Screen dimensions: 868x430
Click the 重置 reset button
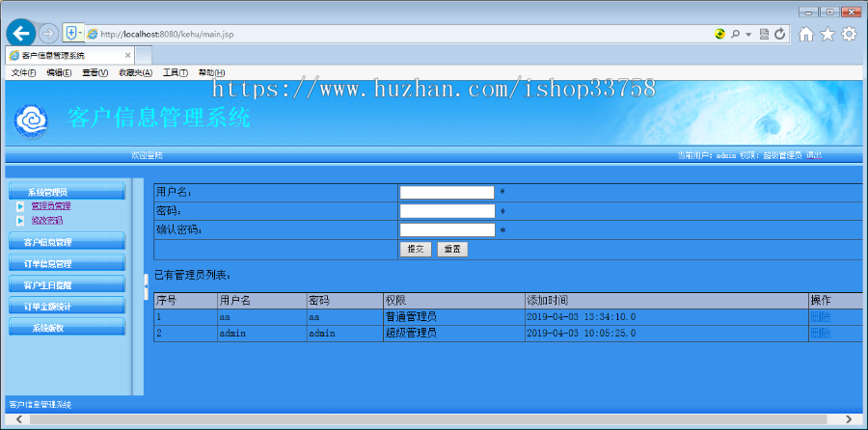point(452,249)
